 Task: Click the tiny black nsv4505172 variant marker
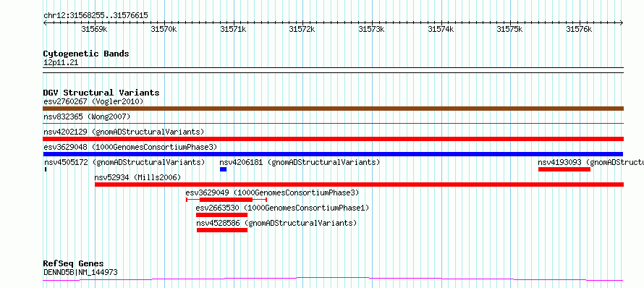[x=46, y=169]
